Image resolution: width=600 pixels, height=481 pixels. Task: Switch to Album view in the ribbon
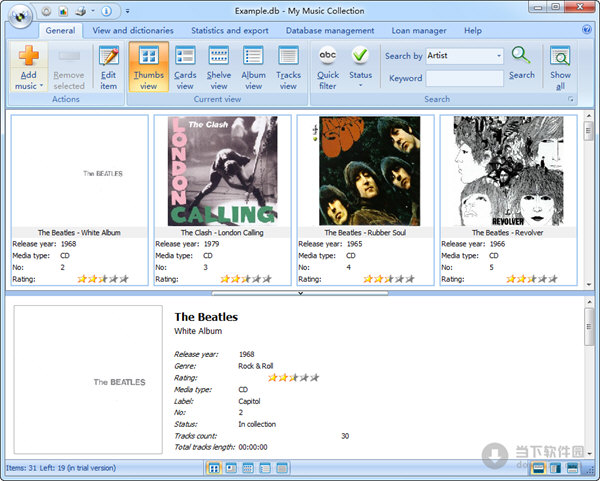click(253, 67)
